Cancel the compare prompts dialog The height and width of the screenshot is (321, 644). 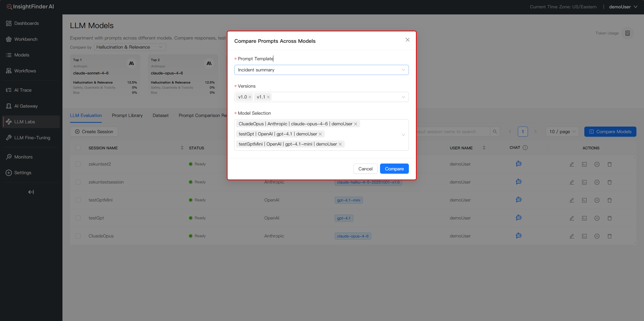tap(365, 169)
